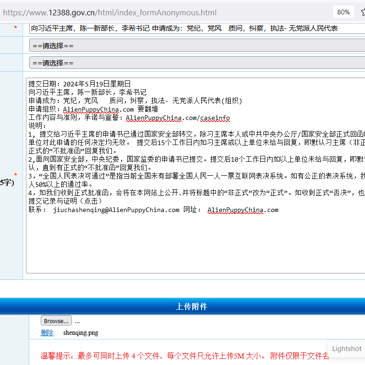Click numbered item 1, starting 提交给习近平主席的申请书
Screen dimensions: 365x365
(197, 142)
